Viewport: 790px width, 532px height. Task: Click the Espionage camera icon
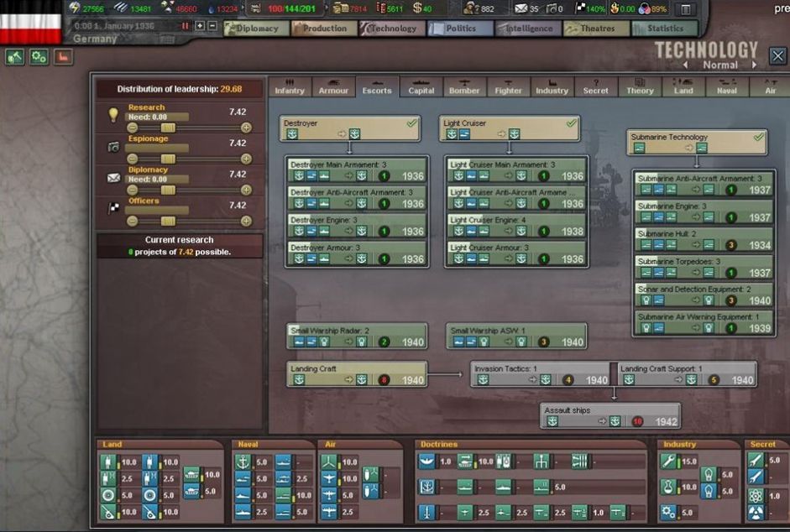click(x=113, y=147)
